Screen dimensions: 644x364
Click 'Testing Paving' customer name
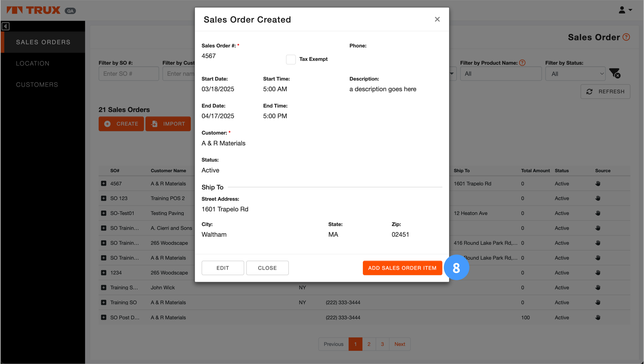tap(167, 213)
